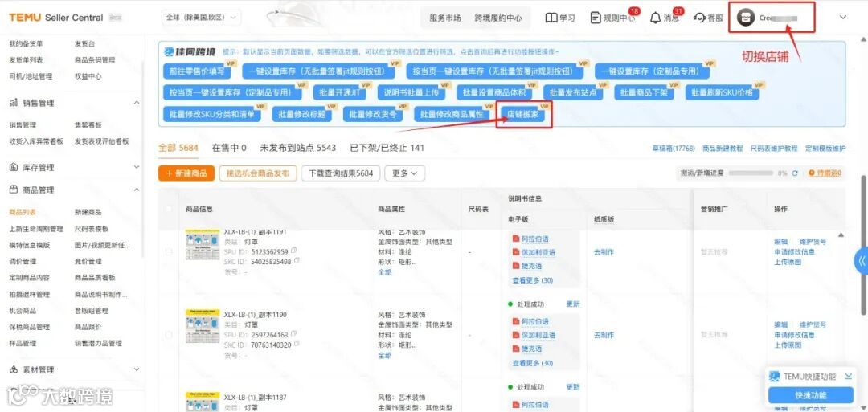Expand the 库存管理 sidebar section

pos(137,167)
